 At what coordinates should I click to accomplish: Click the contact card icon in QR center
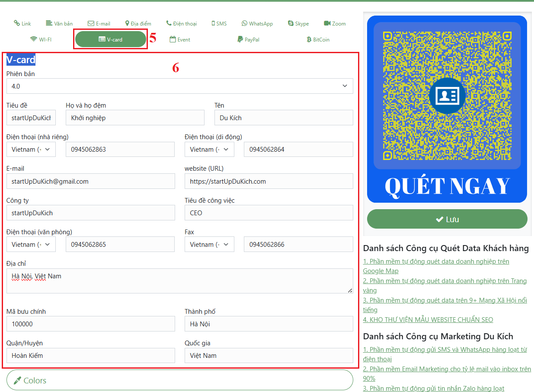point(447,96)
